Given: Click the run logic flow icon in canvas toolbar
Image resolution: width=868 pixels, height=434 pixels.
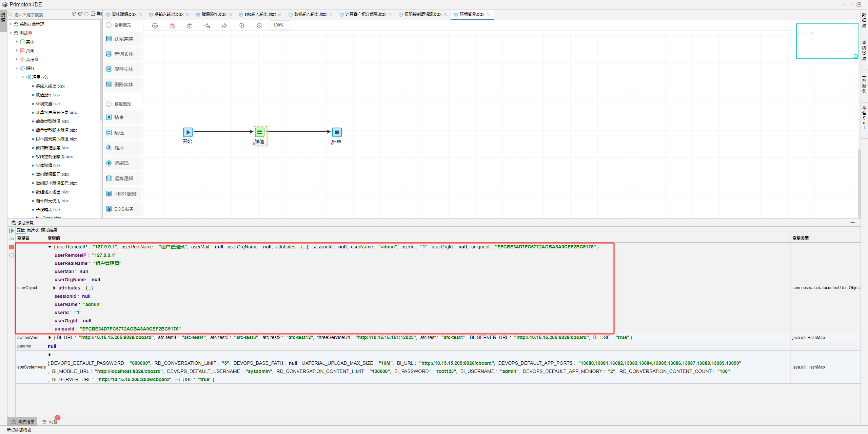Looking at the screenshot, I should click(x=155, y=26).
